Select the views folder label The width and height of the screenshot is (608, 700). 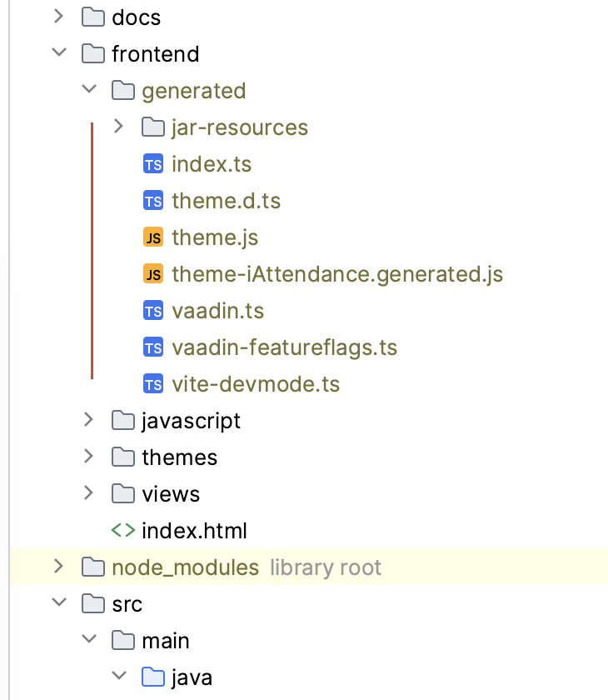171,494
